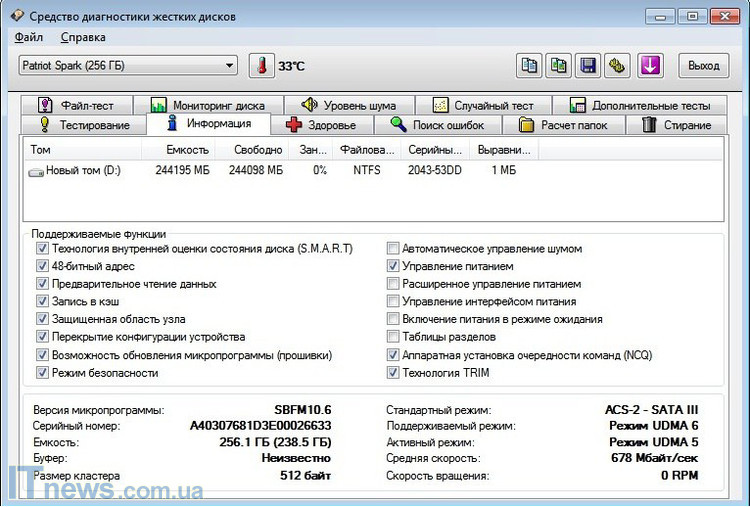Click the copy screenshot toolbar icon
This screenshot has width=750, height=507.
(x=559, y=66)
